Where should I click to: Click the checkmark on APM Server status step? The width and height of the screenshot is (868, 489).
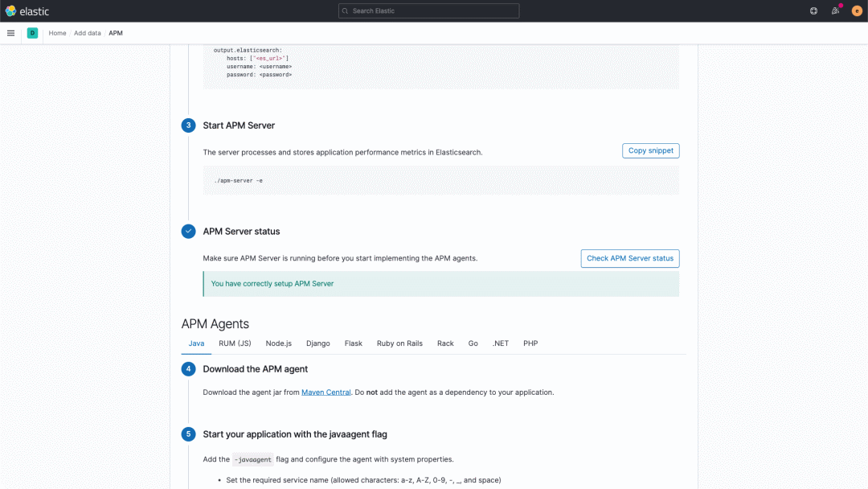click(x=188, y=231)
